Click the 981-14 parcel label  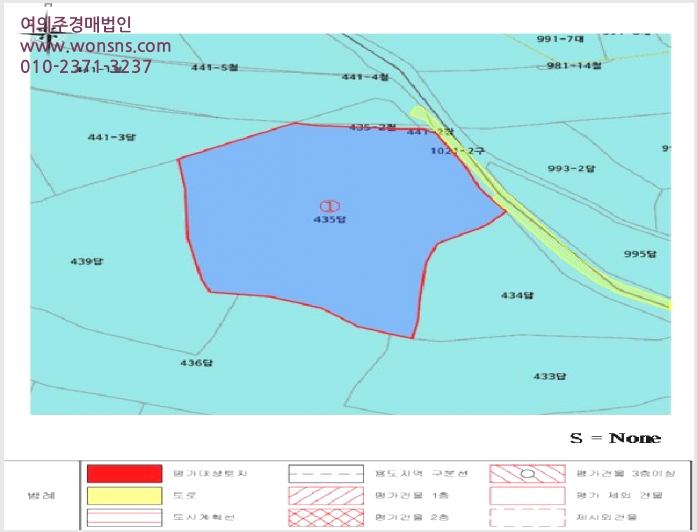pyautogui.click(x=574, y=66)
